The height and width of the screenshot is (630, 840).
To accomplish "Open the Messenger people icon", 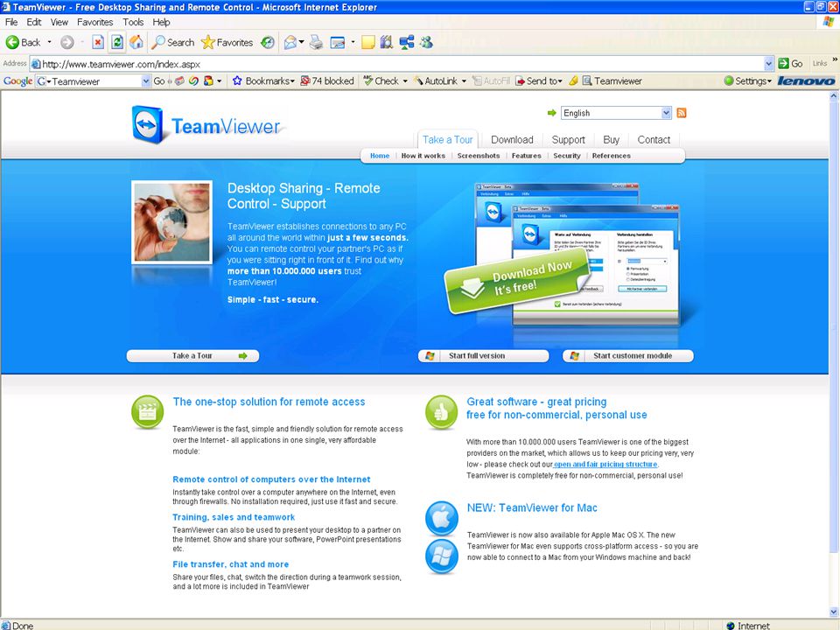I will coord(426,42).
